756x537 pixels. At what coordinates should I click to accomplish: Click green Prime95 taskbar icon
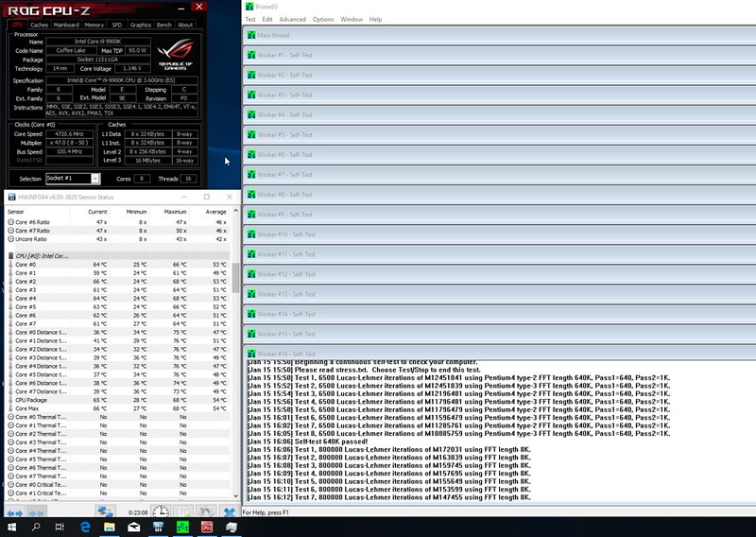pyautogui.click(x=182, y=527)
